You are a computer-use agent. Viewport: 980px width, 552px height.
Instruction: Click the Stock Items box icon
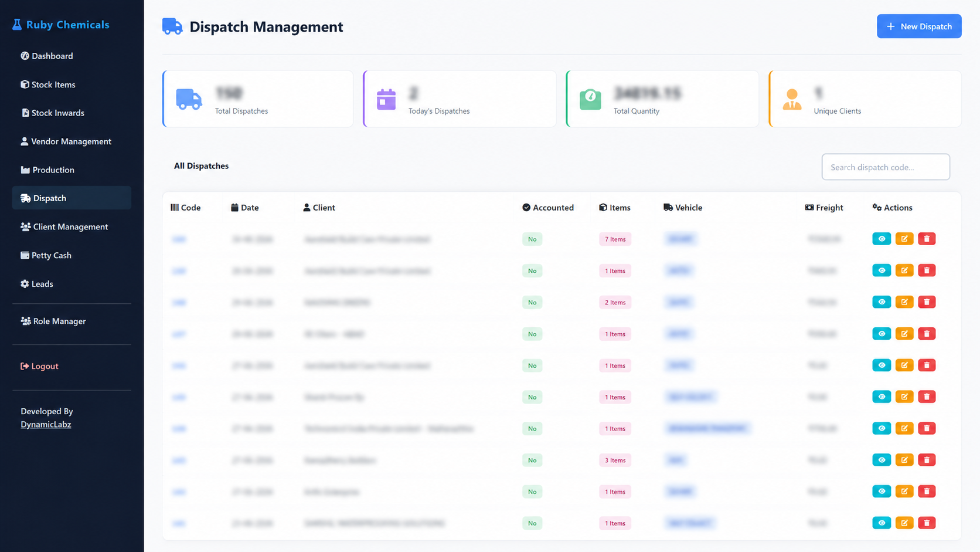tap(25, 84)
